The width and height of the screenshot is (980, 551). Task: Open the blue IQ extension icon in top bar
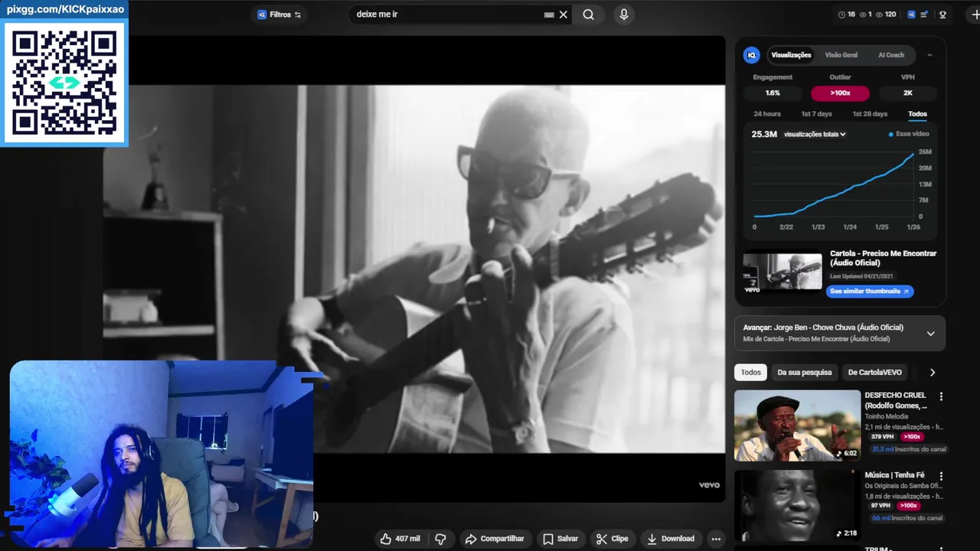coord(911,15)
